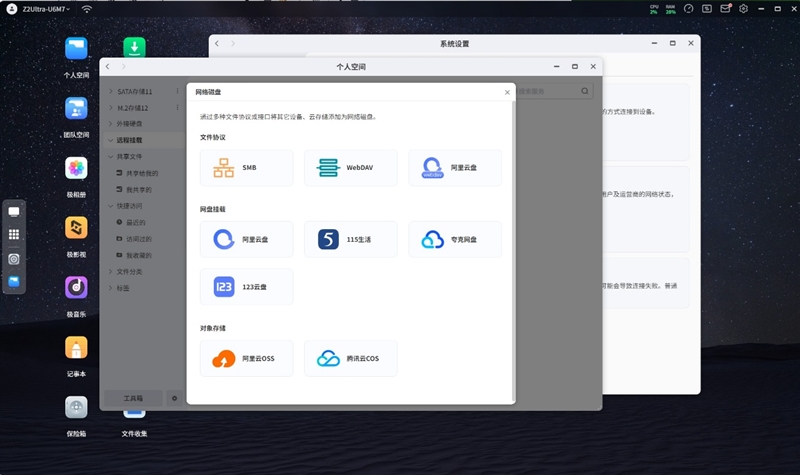Open the performance gauge icon in top bar
Image resolution: width=800 pixels, height=475 pixels.
click(x=688, y=9)
